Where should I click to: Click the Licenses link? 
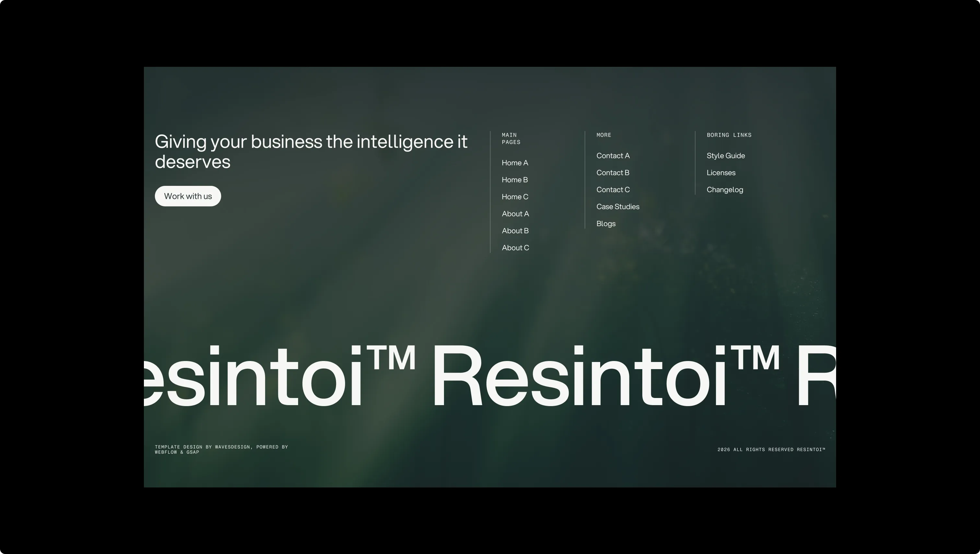coord(721,173)
